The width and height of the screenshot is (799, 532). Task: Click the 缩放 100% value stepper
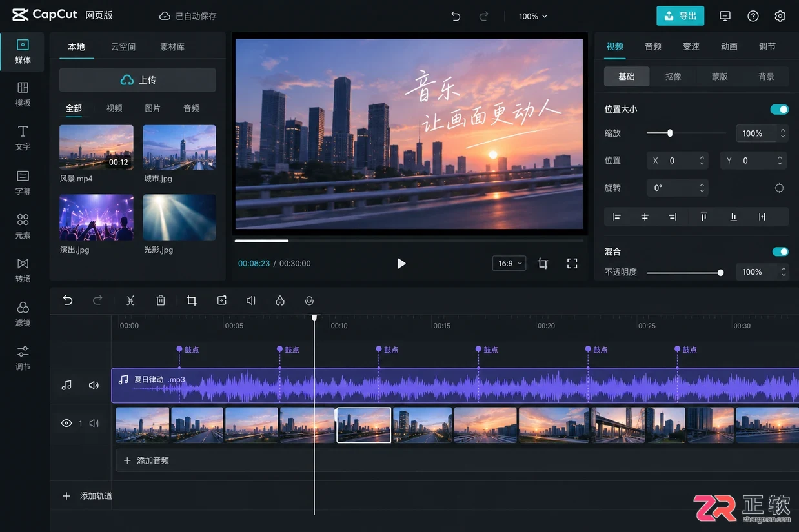[784, 133]
